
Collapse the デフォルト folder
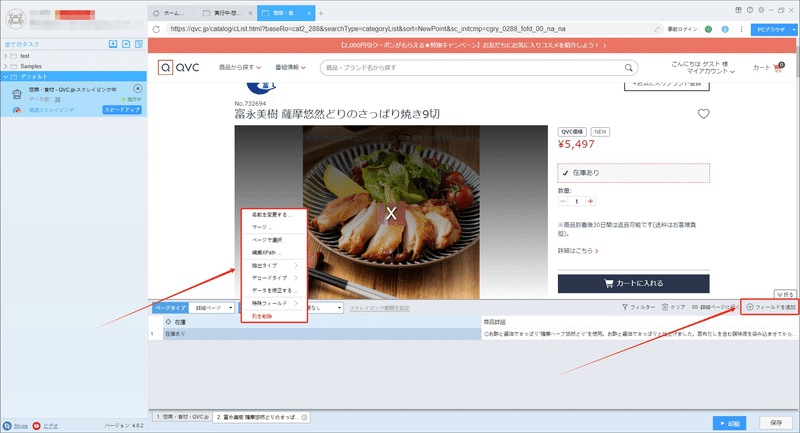pyautogui.click(x=6, y=77)
